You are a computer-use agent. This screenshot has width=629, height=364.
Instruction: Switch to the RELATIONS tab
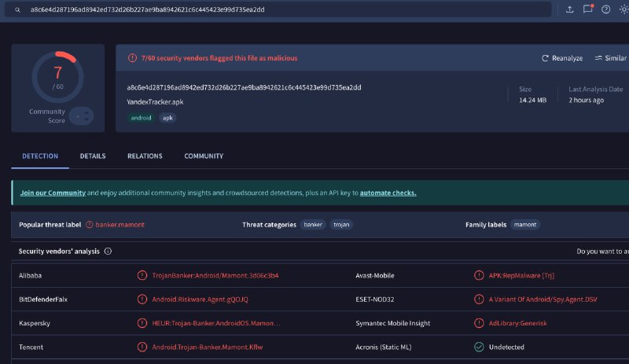click(145, 156)
